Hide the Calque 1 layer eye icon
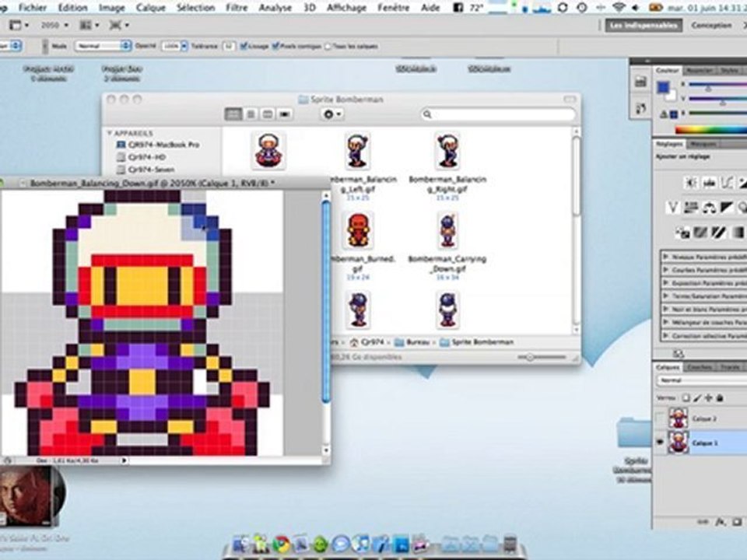 [x=660, y=443]
